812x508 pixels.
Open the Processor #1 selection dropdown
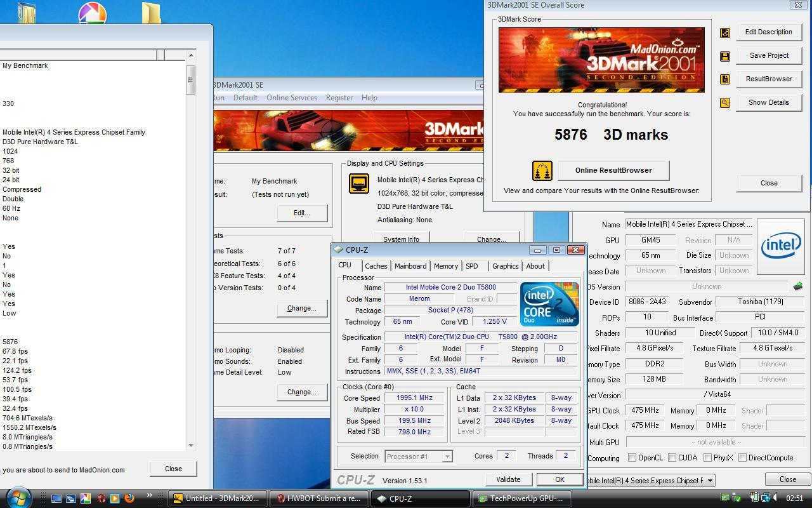click(447, 457)
